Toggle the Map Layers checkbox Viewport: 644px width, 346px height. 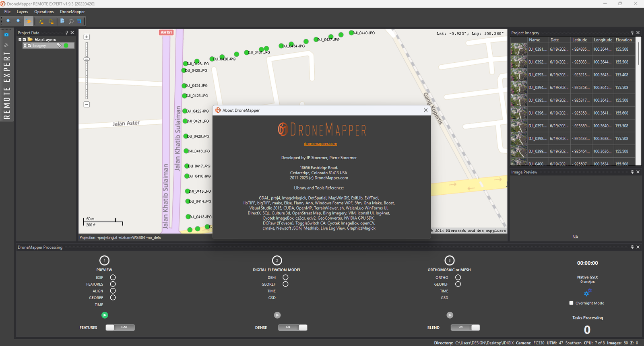(x=25, y=39)
